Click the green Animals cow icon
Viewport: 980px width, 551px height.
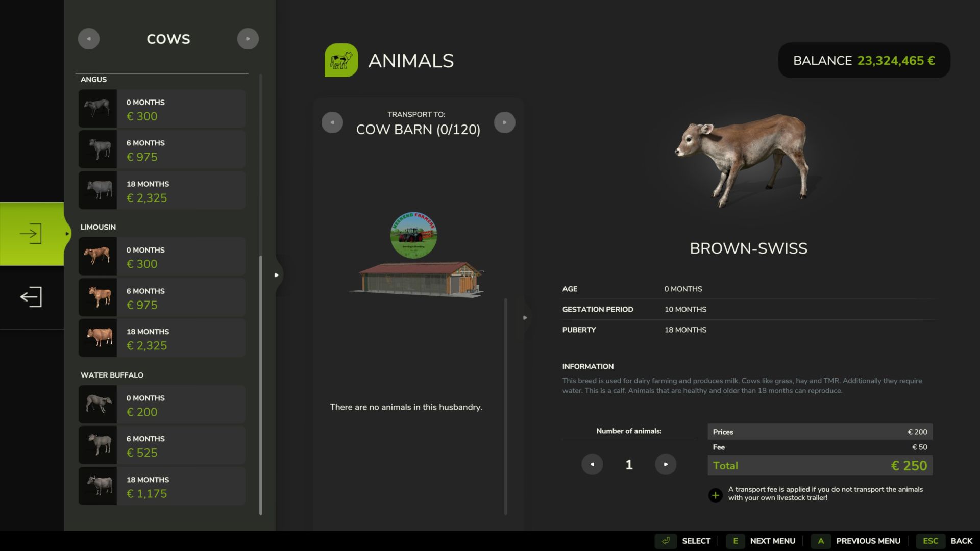click(341, 60)
